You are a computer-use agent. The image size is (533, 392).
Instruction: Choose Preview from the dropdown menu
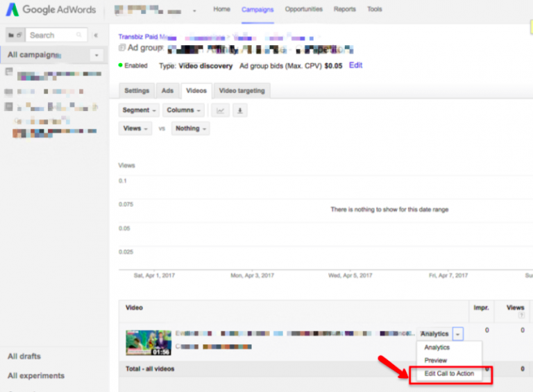point(435,360)
